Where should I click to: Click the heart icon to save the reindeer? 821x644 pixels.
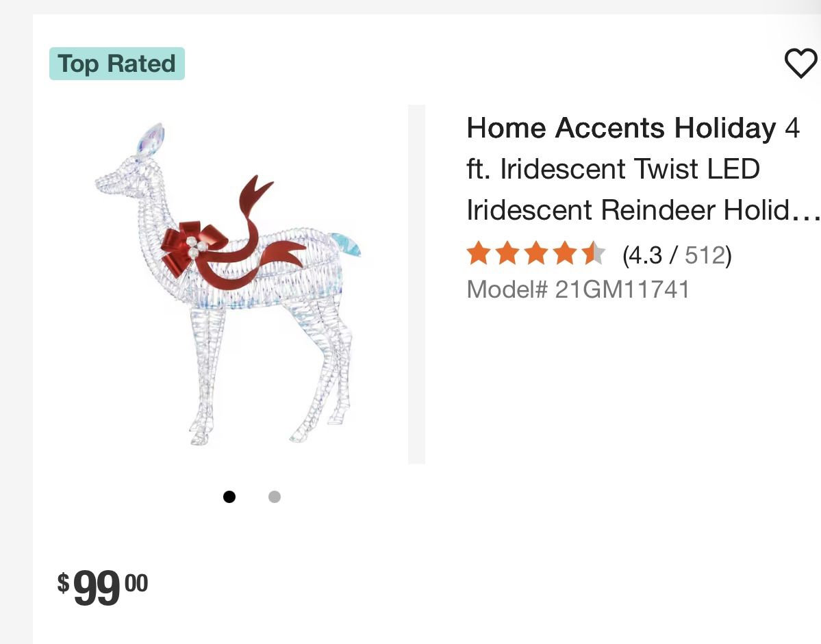pos(800,64)
